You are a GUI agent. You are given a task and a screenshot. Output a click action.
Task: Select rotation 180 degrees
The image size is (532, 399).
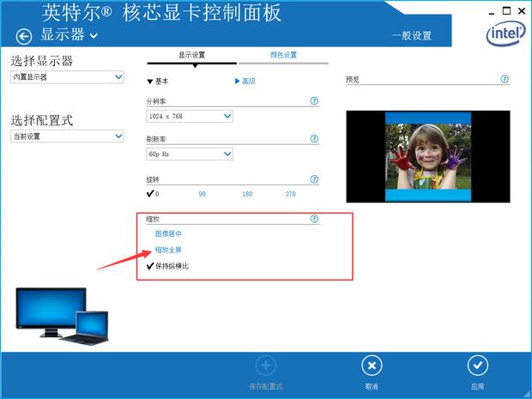click(247, 194)
